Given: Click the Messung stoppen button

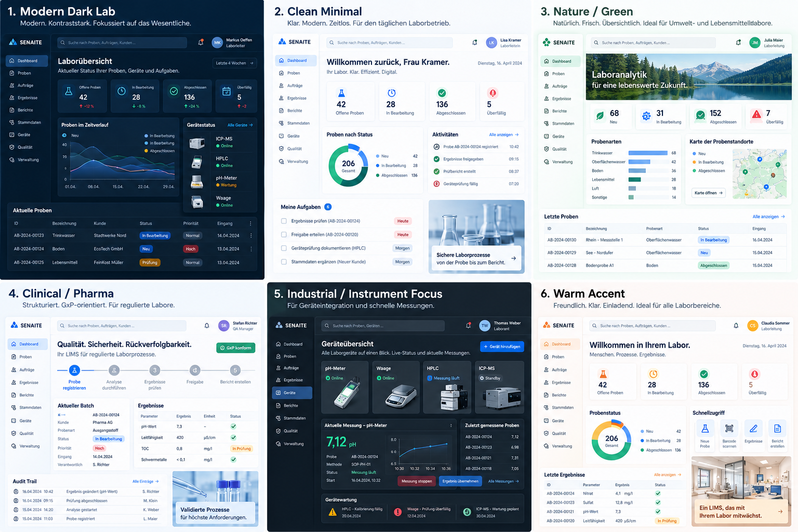Looking at the screenshot, I should pos(417,481).
